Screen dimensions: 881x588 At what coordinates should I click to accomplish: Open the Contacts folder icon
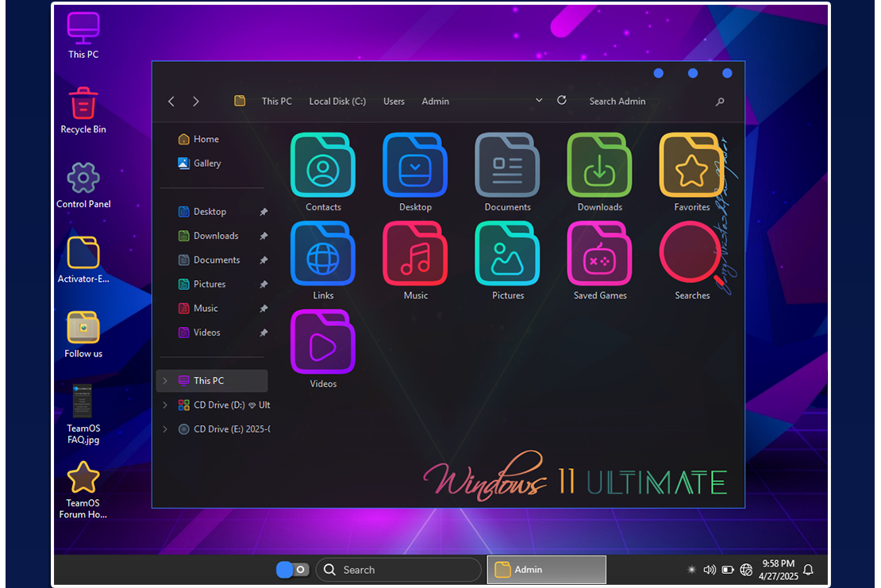[x=322, y=165]
